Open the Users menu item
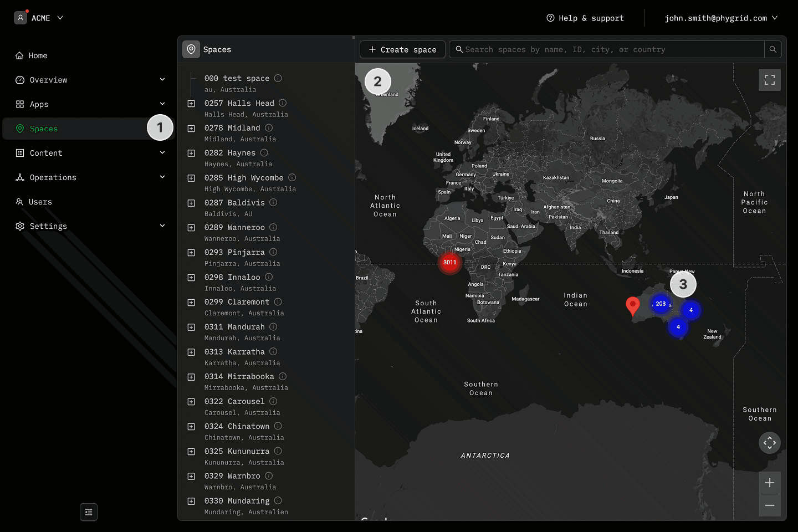Image resolution: width=798 pixels, height=532 pixels. click(x=40, y=202)
